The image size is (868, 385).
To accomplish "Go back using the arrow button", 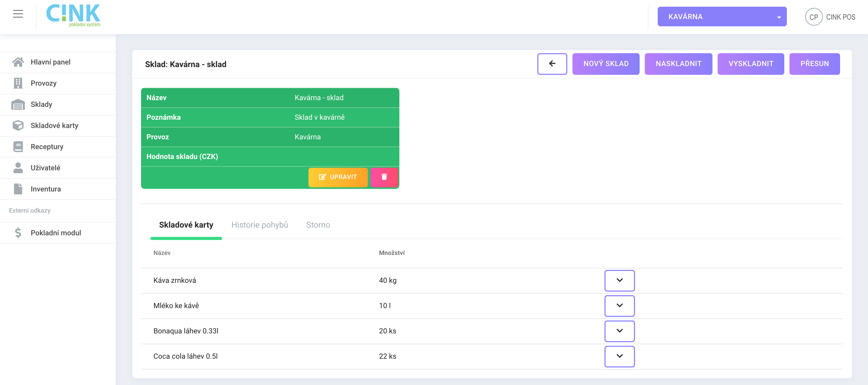I will 552,63.
